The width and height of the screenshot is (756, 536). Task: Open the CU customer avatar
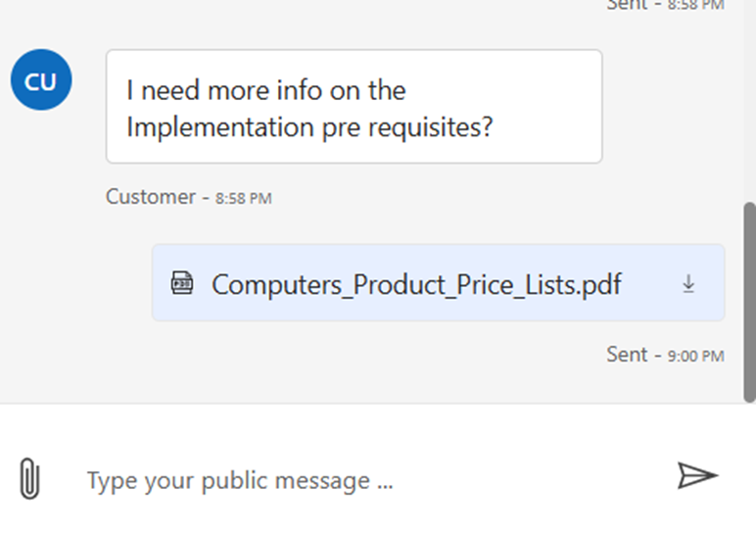41,81
